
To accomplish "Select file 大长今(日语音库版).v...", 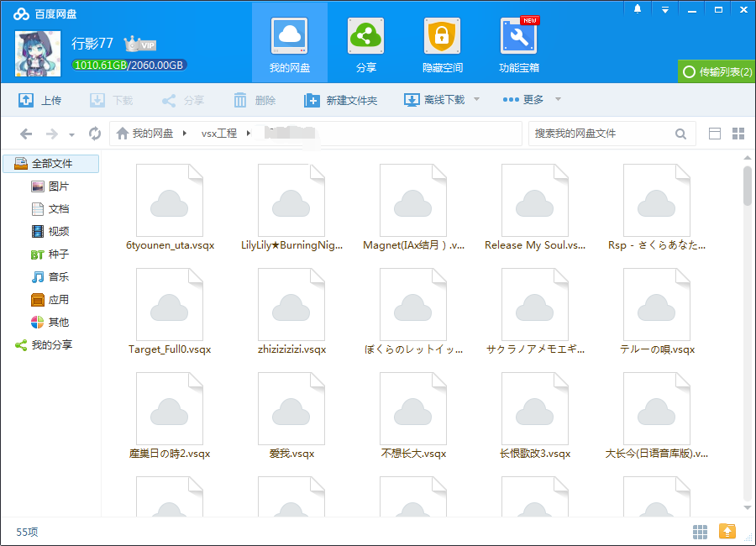I will [x=657, y=416].
